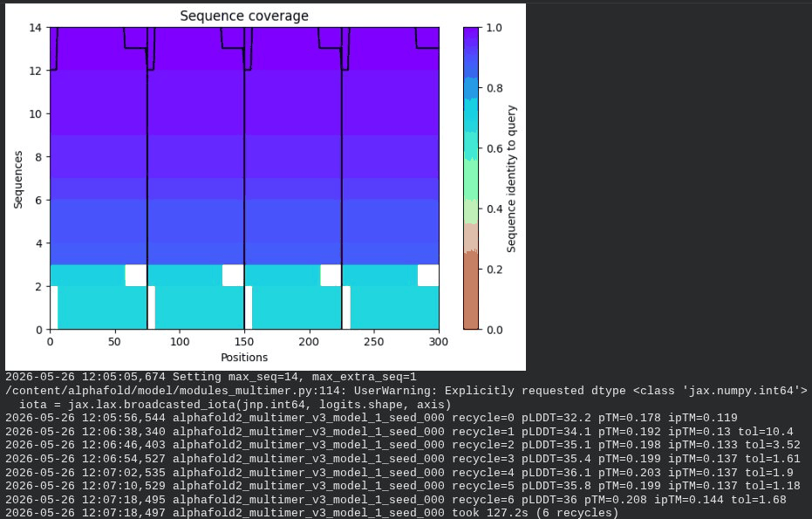Click the 'Sequence identity to query' colorbar label
Viewport: 812px width, 519px height.
point(512,179)
